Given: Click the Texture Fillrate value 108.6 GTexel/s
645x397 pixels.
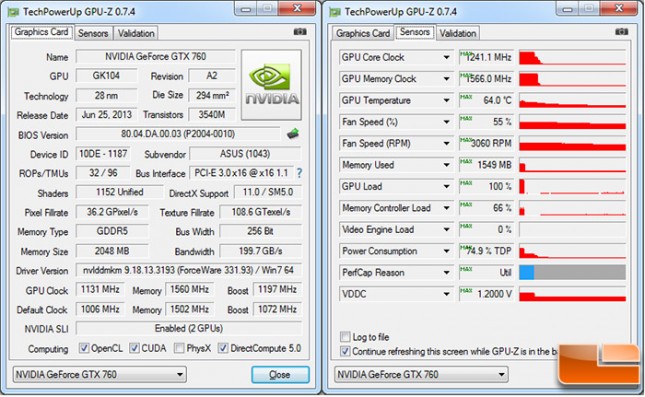Looking at the screenshot, I should (260, 212).
